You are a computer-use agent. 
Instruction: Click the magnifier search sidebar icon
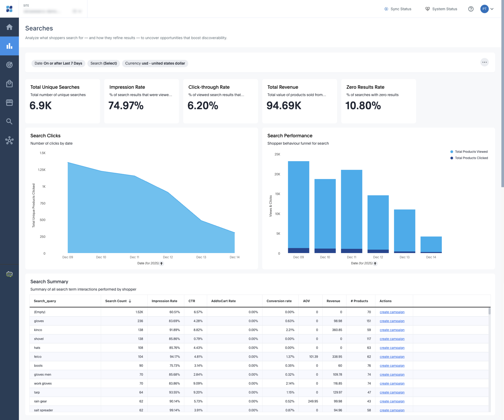click(x=9, y=121)
